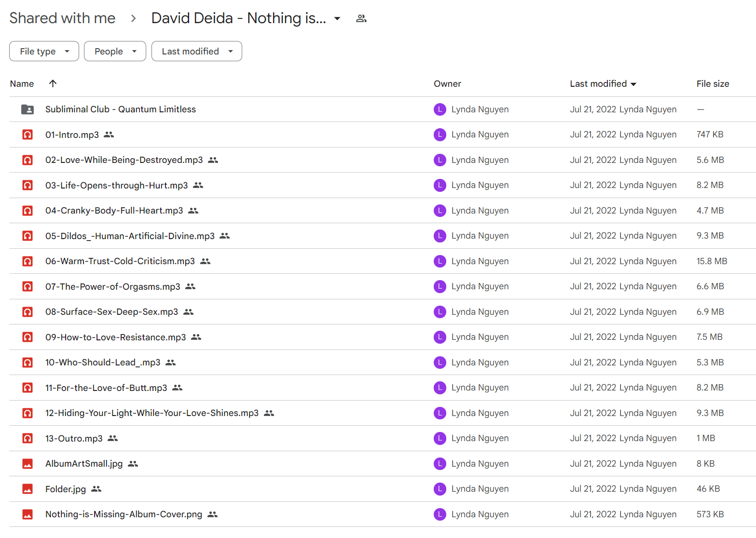Go back to Shared with me

[62, 18]
